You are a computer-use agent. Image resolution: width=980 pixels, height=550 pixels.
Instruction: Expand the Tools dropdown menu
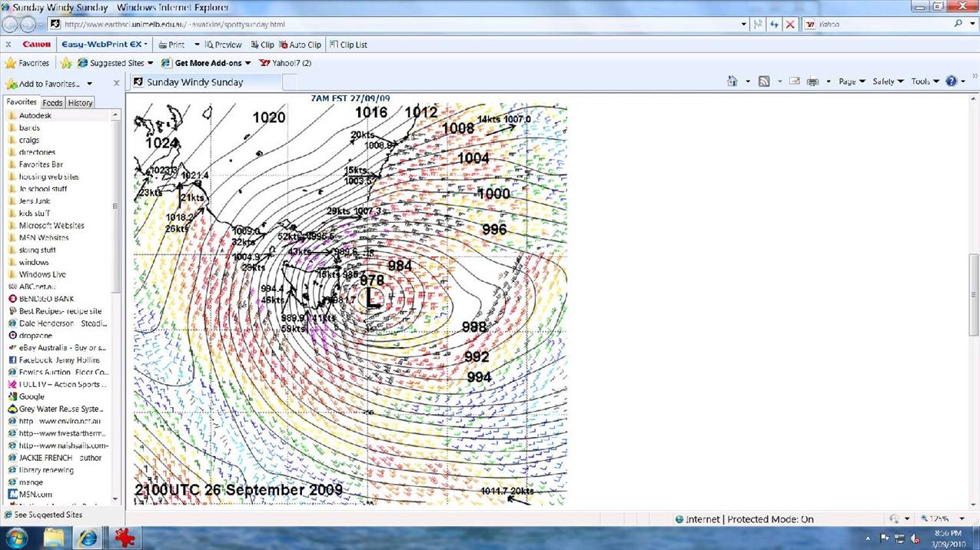tap(925, 81)
